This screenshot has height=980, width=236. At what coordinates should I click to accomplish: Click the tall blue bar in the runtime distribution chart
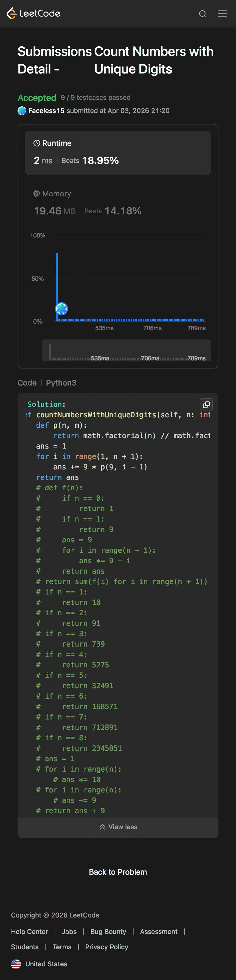[57, 287]
